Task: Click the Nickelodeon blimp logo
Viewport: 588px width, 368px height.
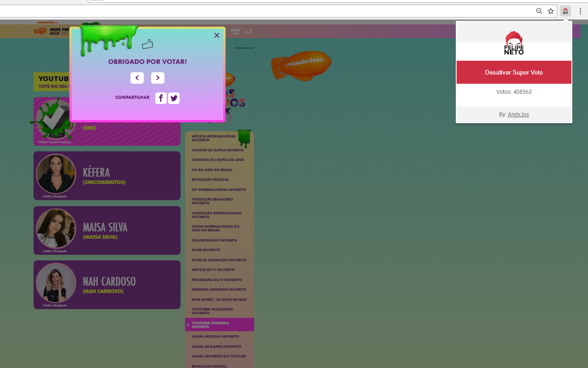Action: (x=302, y=65)
